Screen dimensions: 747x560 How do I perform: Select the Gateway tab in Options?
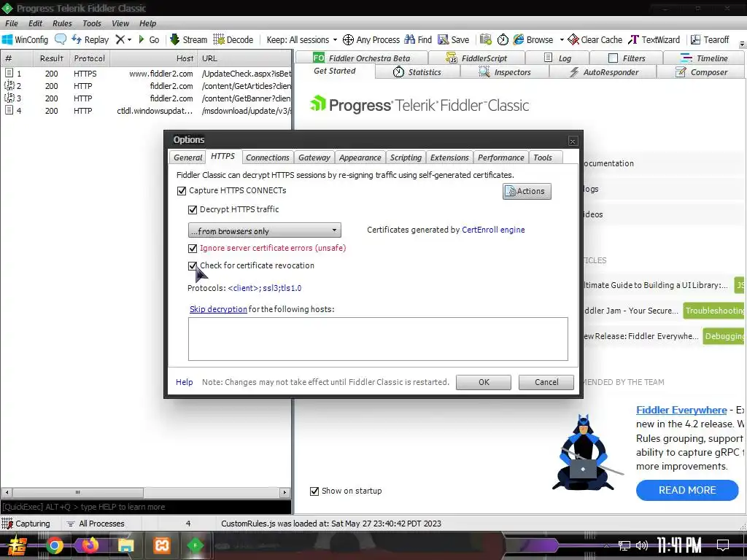pyautogui.click(x=314, y=157)
